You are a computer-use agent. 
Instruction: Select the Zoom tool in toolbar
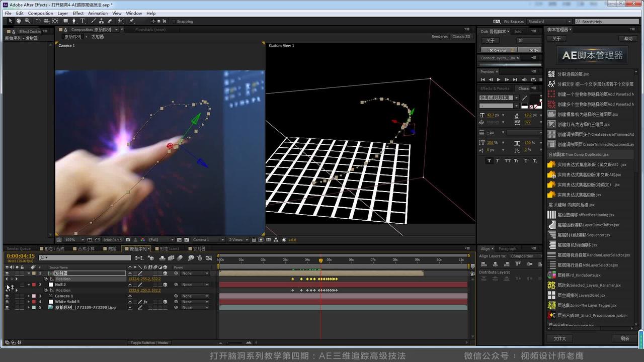(27, 21)
